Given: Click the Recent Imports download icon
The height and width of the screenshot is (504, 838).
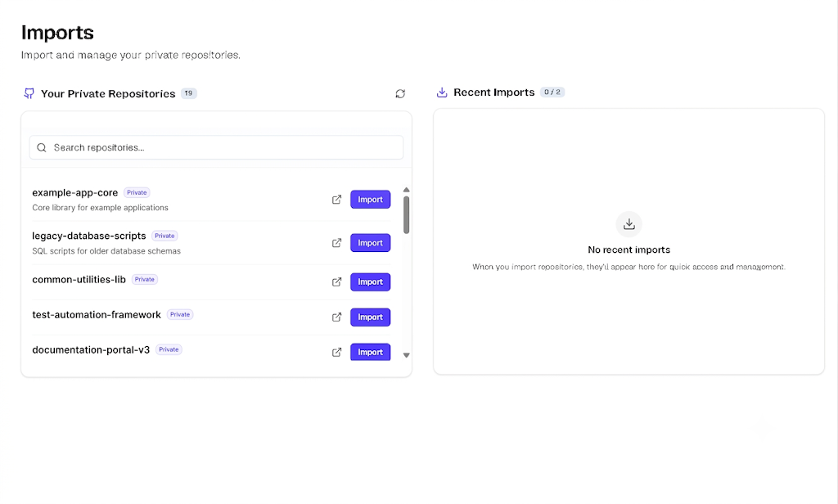Looking at the screenshot, I should pos(442,92).
